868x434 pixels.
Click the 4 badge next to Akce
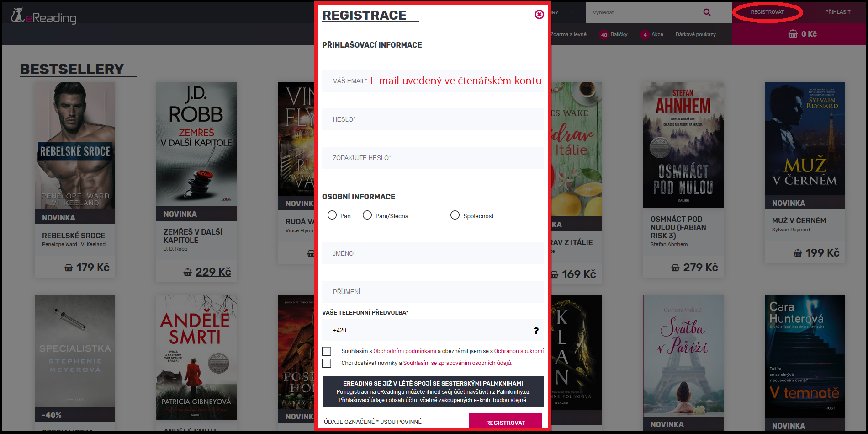tap(645, 35)
